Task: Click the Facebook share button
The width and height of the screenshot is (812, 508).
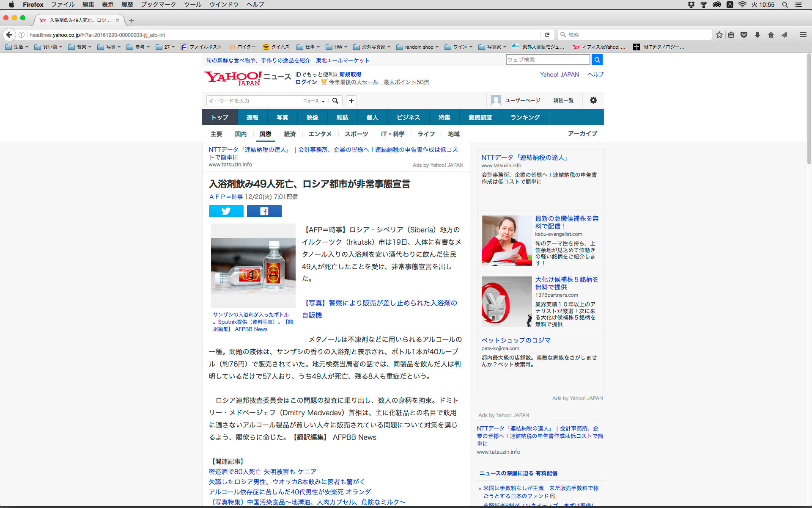Action: 264,211
